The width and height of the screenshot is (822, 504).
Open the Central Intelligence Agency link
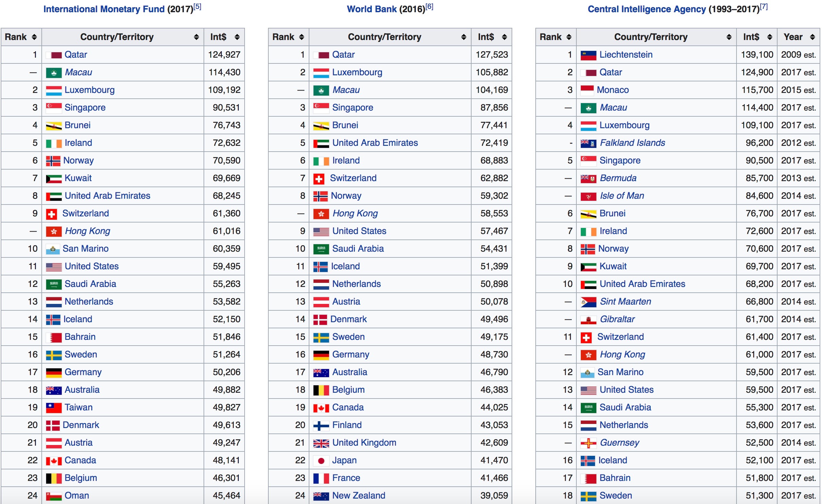point(647,9)
